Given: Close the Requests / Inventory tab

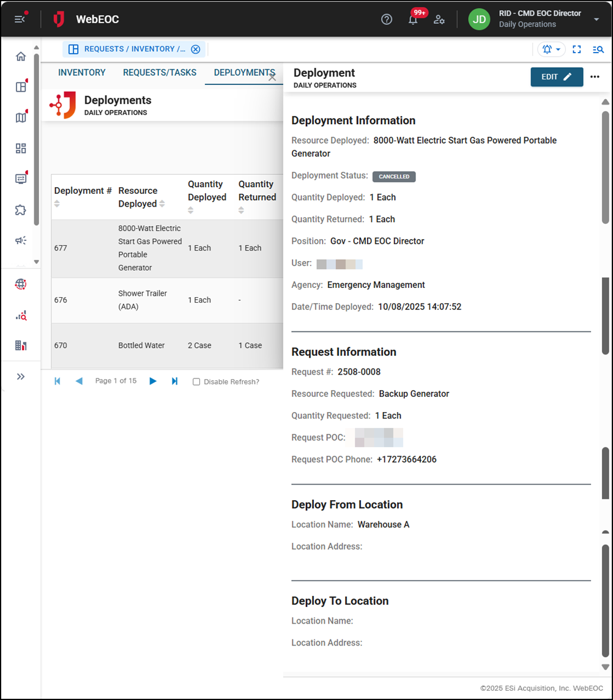Looking at the screenshot, I should (196, 49).
